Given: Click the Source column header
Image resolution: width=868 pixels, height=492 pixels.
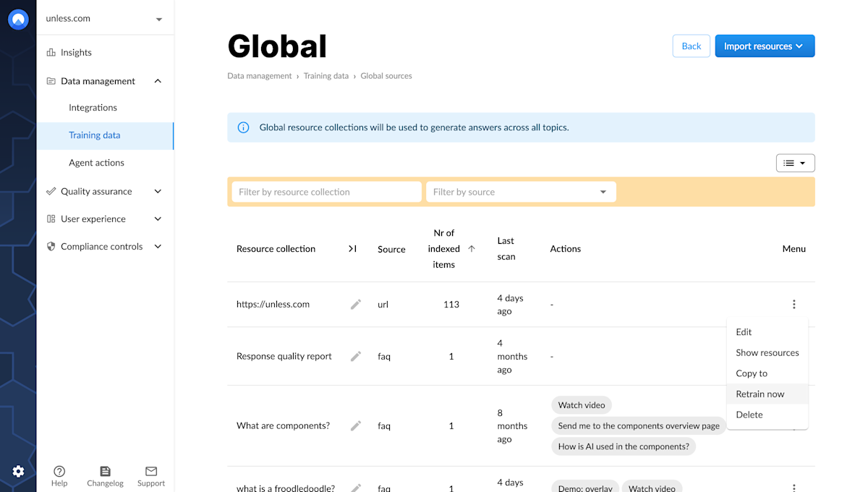Looking at the screenshot, I should (x=391, y=250).
